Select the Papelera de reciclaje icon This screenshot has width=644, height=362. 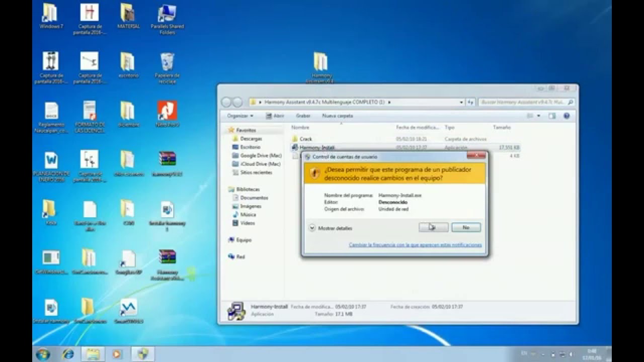[167, 67]
